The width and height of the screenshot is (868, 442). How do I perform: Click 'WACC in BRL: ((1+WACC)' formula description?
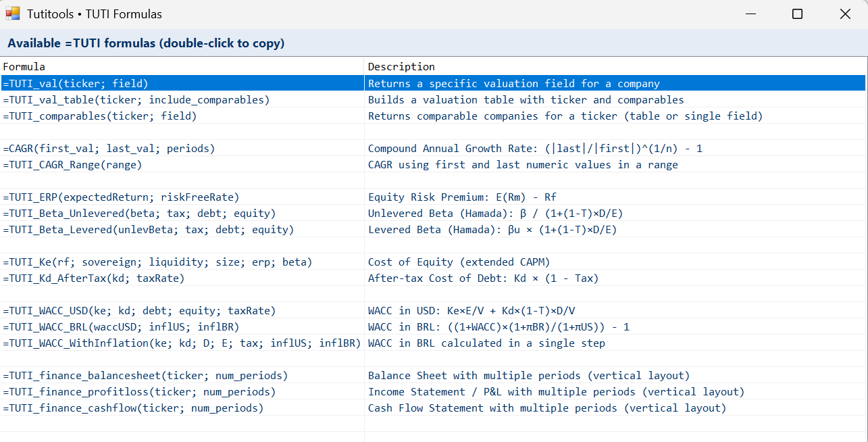499,327
